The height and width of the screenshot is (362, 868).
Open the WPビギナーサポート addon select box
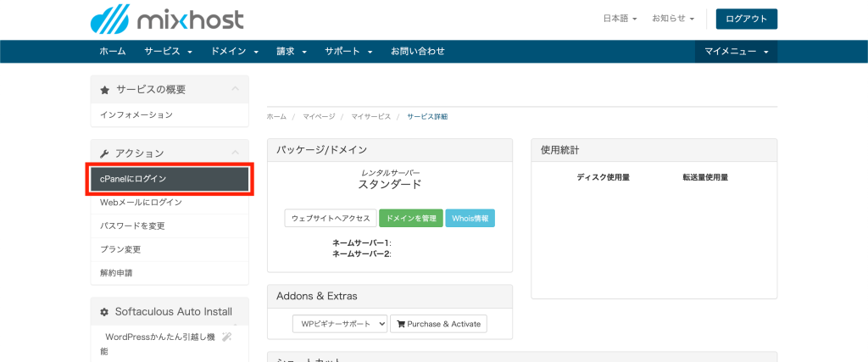[340, 324]
